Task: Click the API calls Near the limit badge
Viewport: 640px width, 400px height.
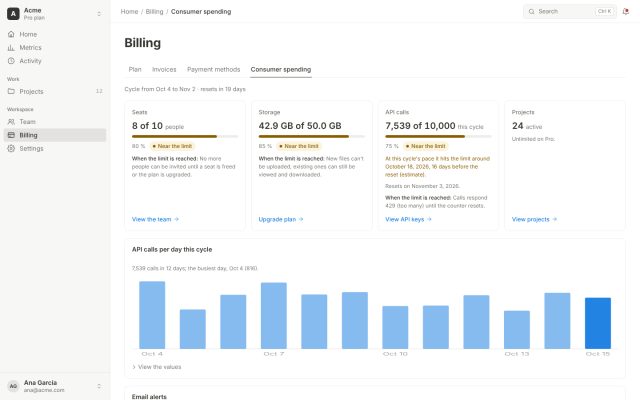Action: point(425,146)
